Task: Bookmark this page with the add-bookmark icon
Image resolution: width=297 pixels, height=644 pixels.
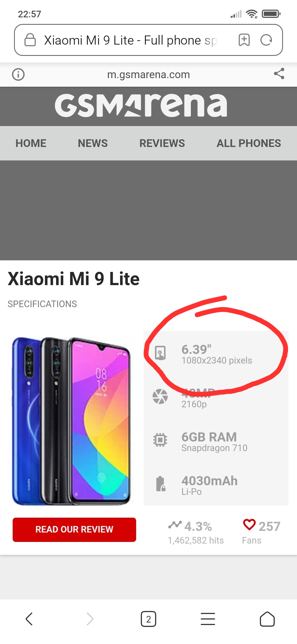Action: click(244, 40)
